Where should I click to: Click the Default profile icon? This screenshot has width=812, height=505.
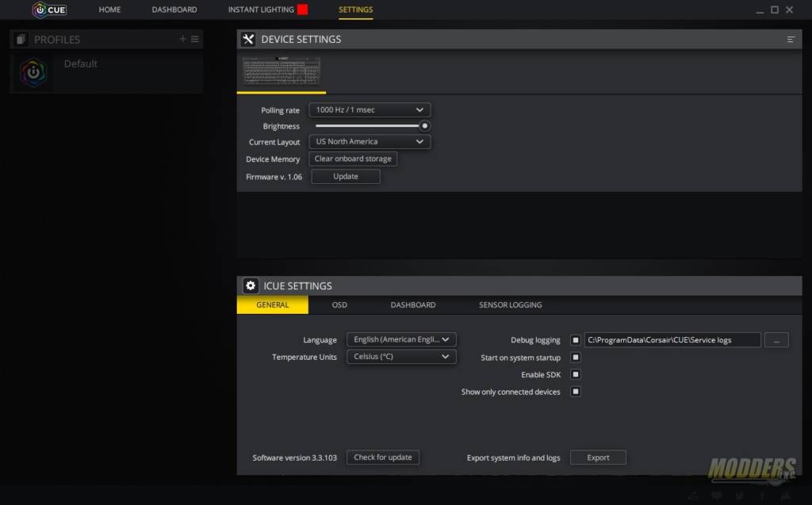click(33, 72)
